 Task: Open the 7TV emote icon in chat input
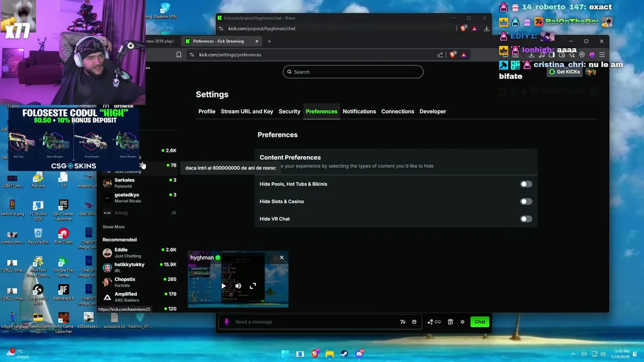pos(403,322)
